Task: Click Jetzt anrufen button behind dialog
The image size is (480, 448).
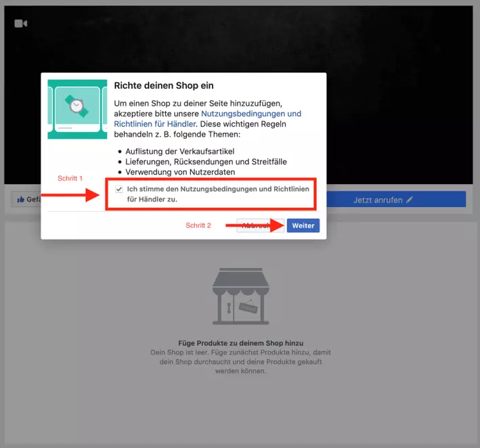Action: tap(396, 200)
